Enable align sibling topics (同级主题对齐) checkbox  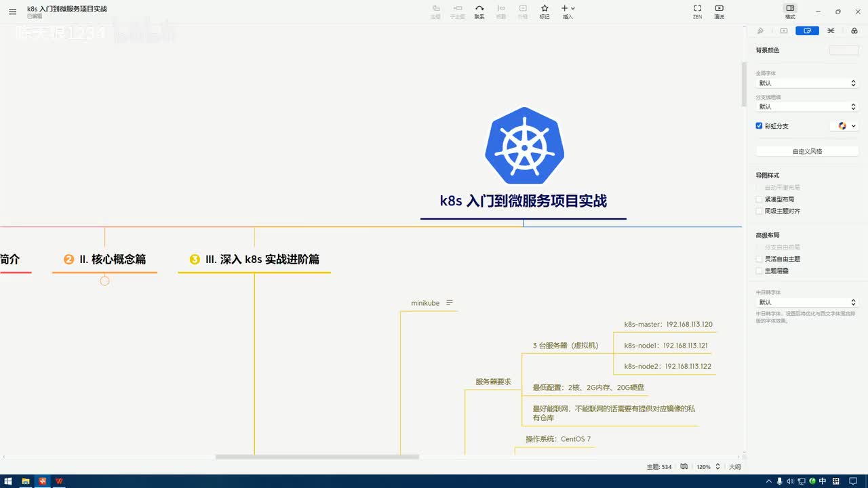click(x=759, y=211)
